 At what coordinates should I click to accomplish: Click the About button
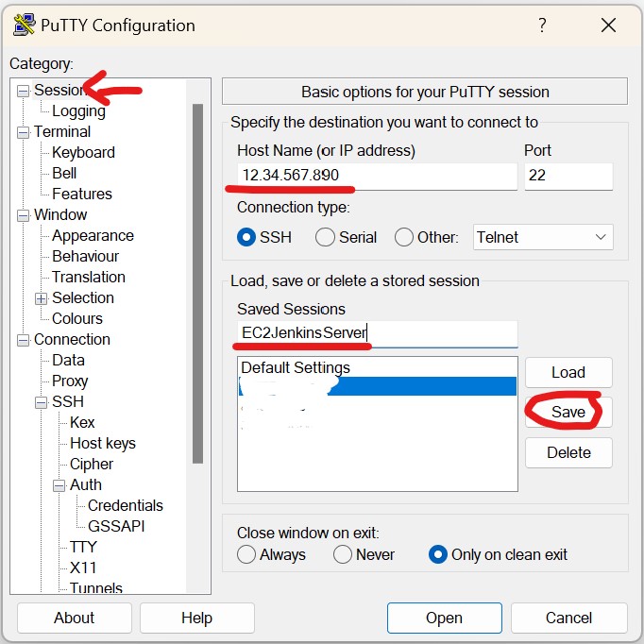[75, 619]
